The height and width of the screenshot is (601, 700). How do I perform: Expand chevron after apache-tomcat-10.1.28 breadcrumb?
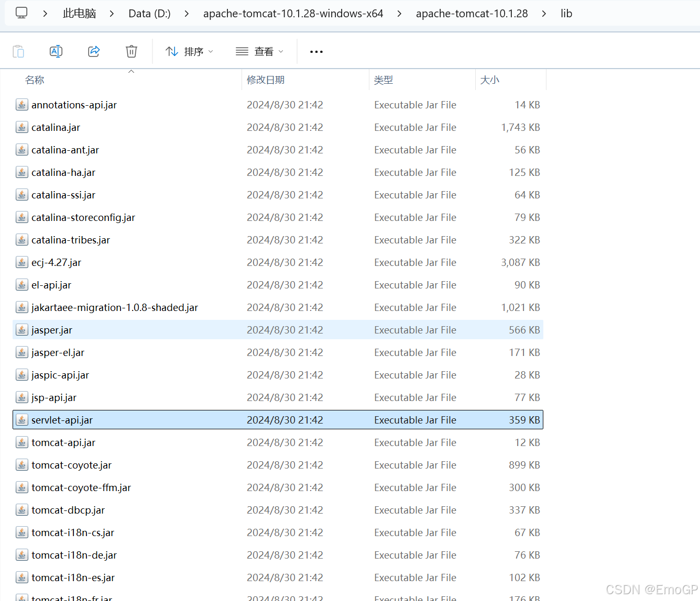tap(544, 14)
